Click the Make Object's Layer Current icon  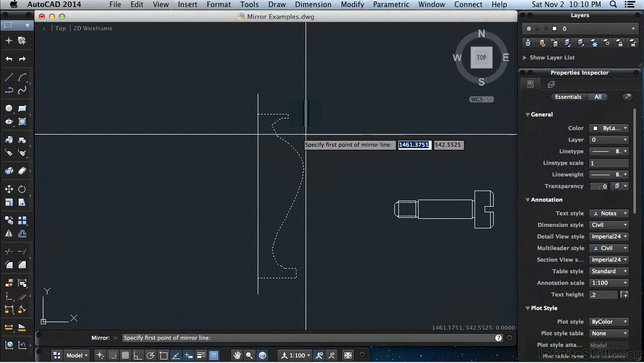(529, 43)
